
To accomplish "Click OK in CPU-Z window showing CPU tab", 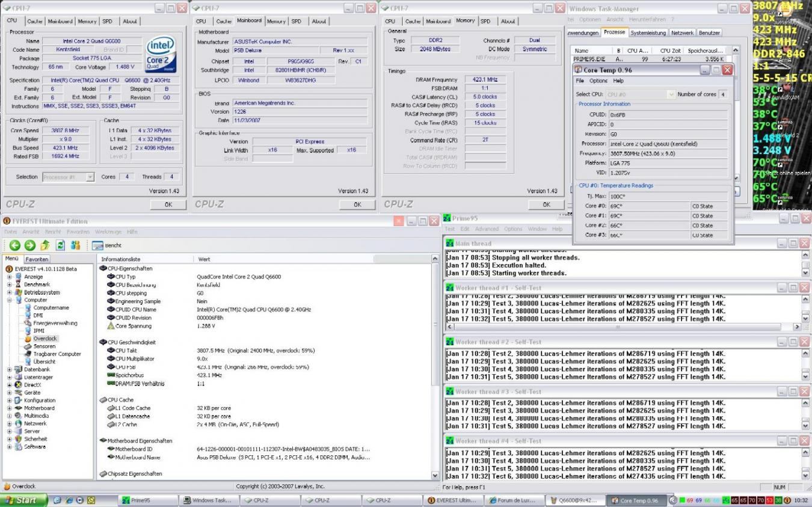I will tap(168, 204).
